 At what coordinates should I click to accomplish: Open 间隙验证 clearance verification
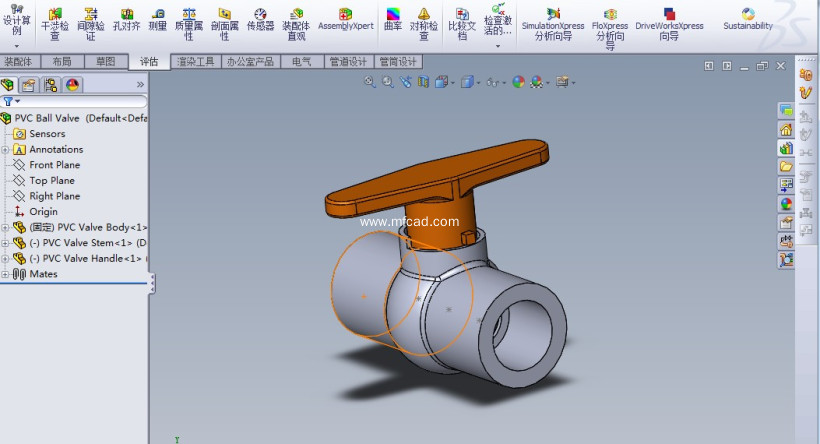(x=90, y=24)
